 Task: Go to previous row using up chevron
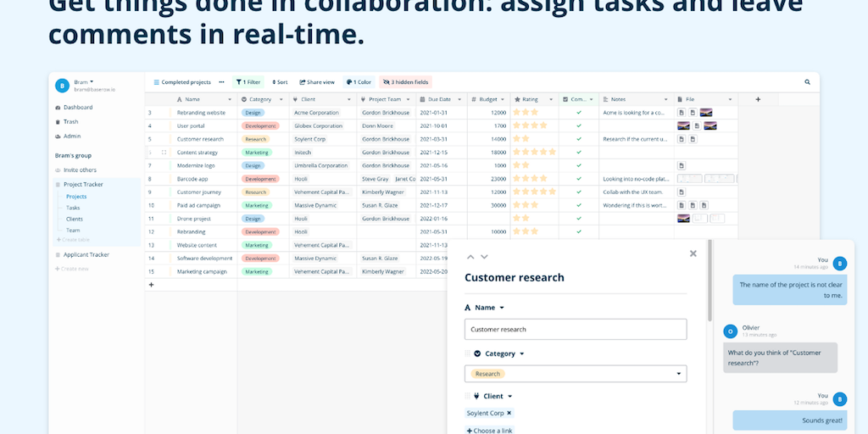click(471, 256)
